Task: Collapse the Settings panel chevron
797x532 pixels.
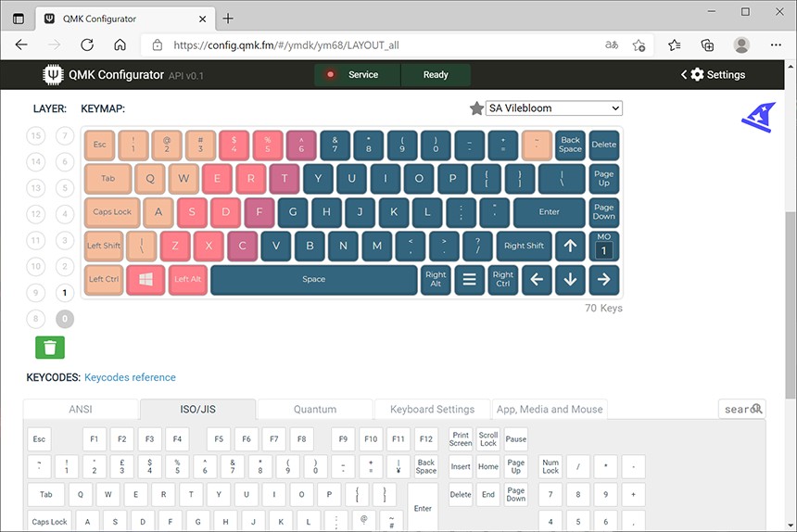Action: (684, 75)
